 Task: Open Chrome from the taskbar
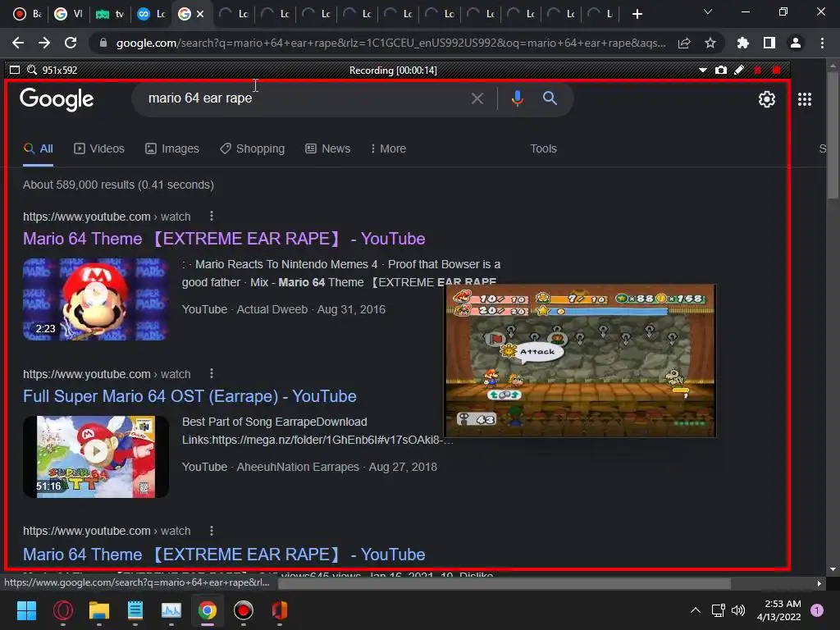pos(208,610)
